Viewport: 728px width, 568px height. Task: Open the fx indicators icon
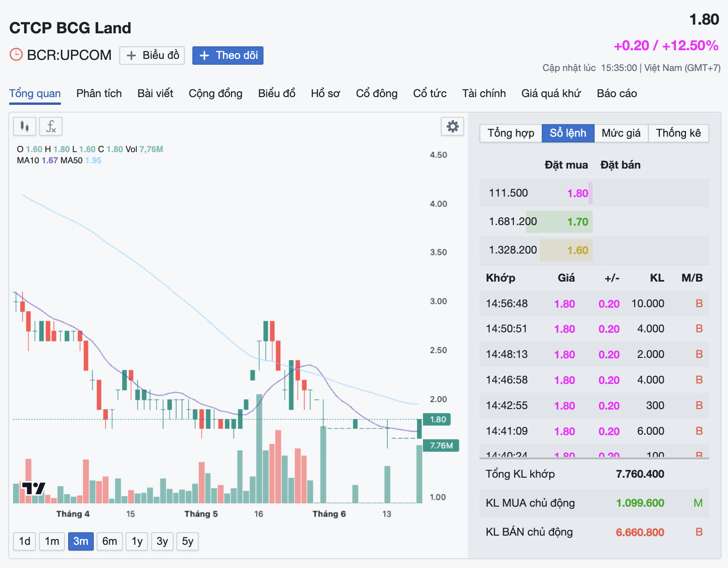pyautogui.click(x=51, y=127)
